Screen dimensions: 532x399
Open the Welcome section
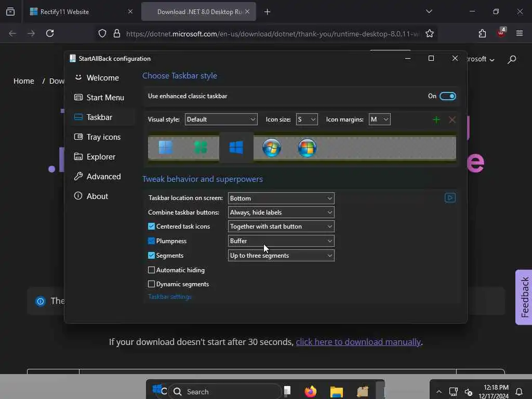(102, 78)
